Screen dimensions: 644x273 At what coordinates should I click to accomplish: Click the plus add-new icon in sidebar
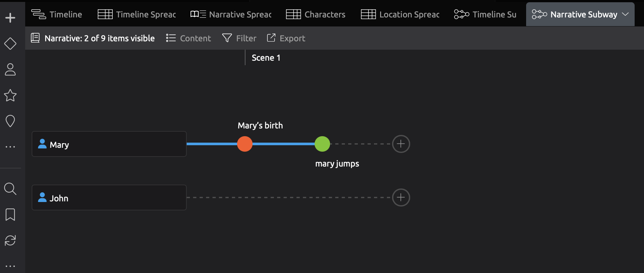click(x=10, y=17)
